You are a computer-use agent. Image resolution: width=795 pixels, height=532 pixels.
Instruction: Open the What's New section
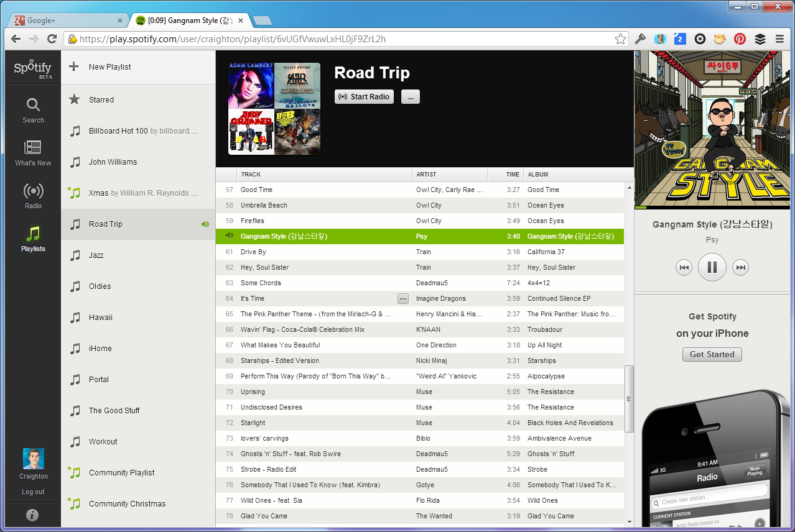coord(33,153)
